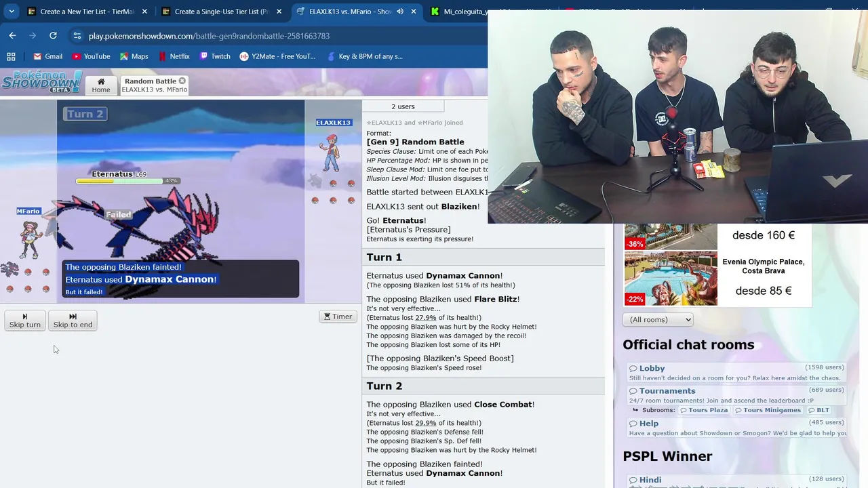The height and width of the screenshot is (488, 868).
Task: Open Evenia Olympic Palace hotel ad
Action: [764, 266]
